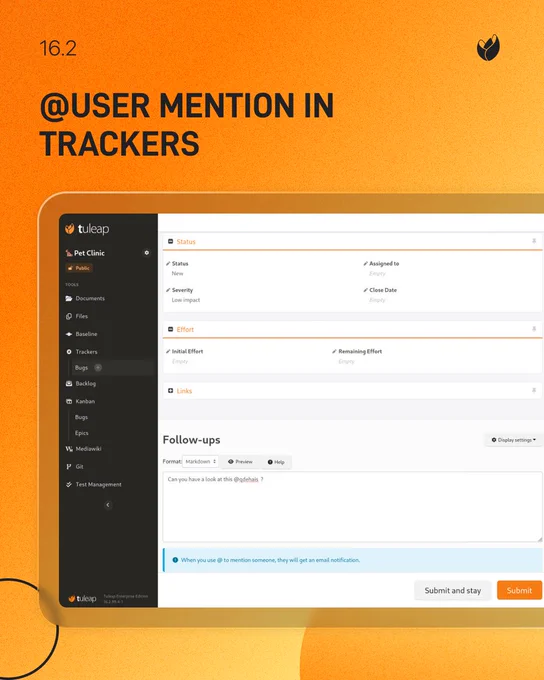Image resolution: width=544 pixels, height=680 pixels.
Task: Edit the Initial Effort field pencil
Action: coord(168,351)
